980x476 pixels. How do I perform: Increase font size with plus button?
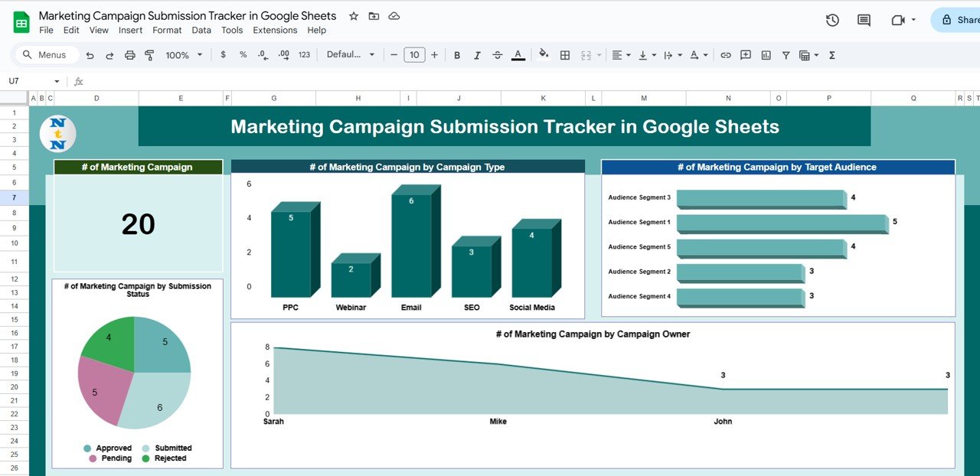435,55
